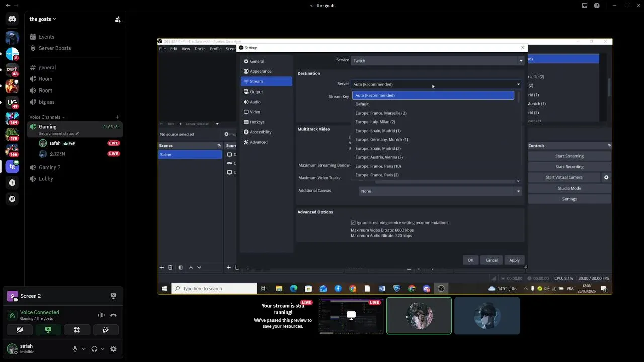
Task: Open noise suppression waveform icon
Action: point(101,315)
